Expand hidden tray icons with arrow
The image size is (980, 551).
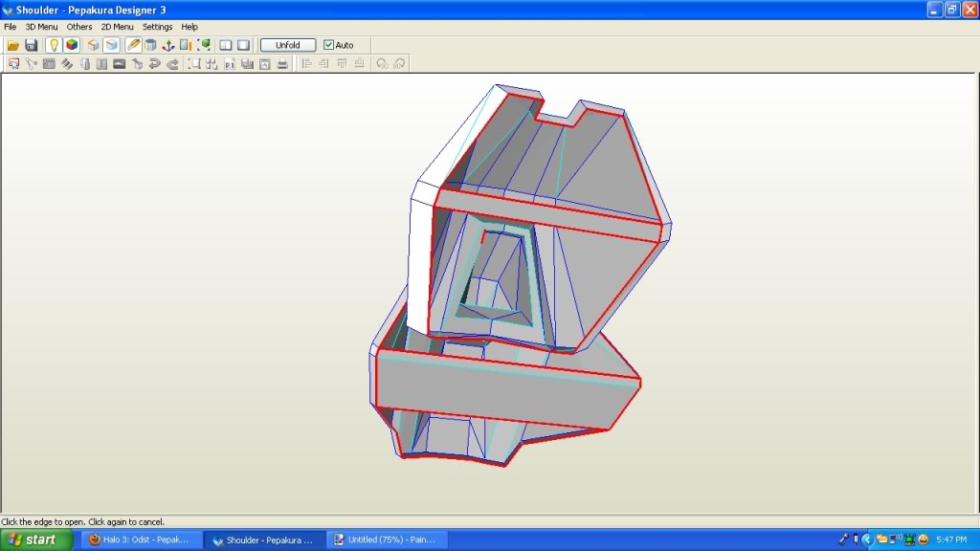[x=867, y=540]
